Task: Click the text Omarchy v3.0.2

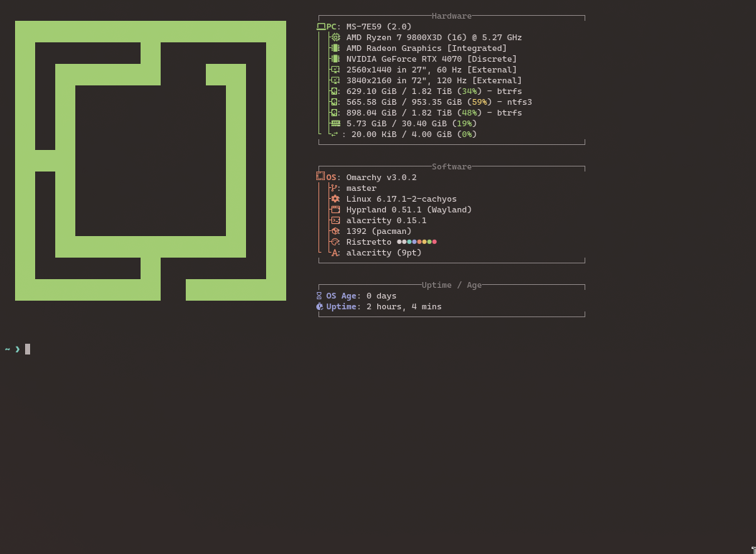Action: pyautogui.click(x=382, y=177)
